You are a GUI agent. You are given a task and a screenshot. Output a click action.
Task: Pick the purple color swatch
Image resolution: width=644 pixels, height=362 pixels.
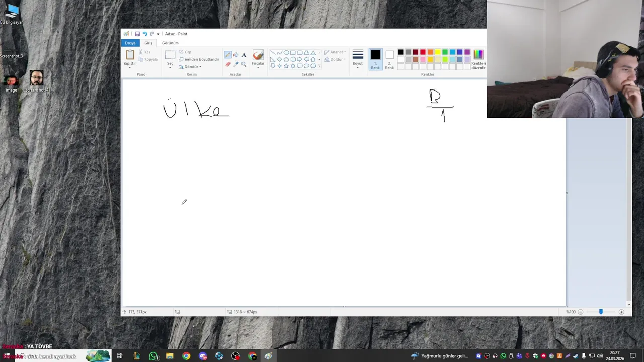click(x=467, y=52)
